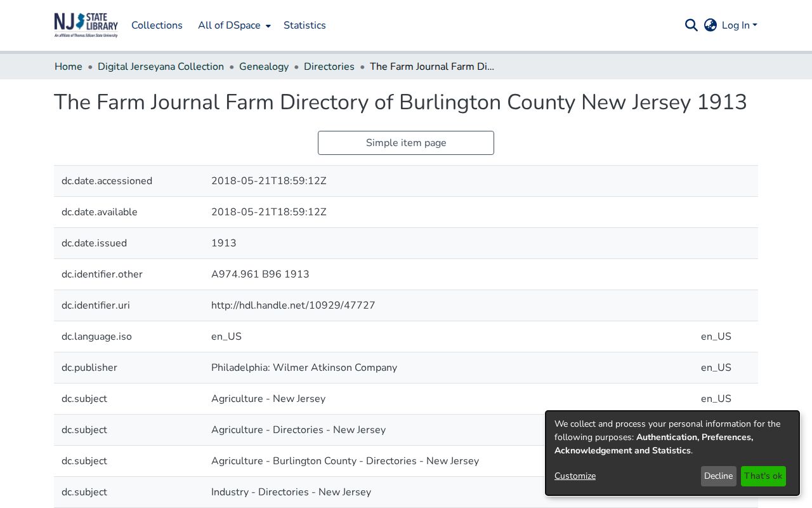Click the dc.publisher field label
The width and height of the screenshot is (812, 508).
pyautogui.click(x=89, y=368)
